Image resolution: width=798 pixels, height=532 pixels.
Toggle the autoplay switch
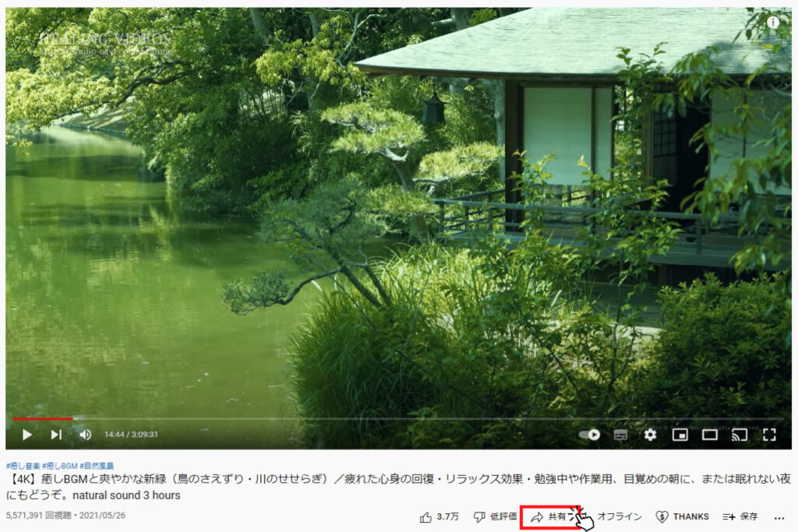pyautogui.click(x=589, y=435)
